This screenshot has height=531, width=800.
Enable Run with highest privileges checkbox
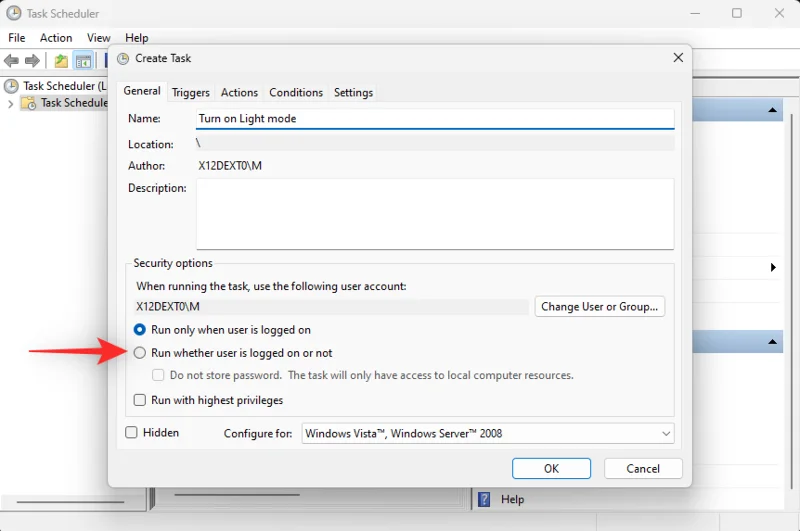(139, 400)
